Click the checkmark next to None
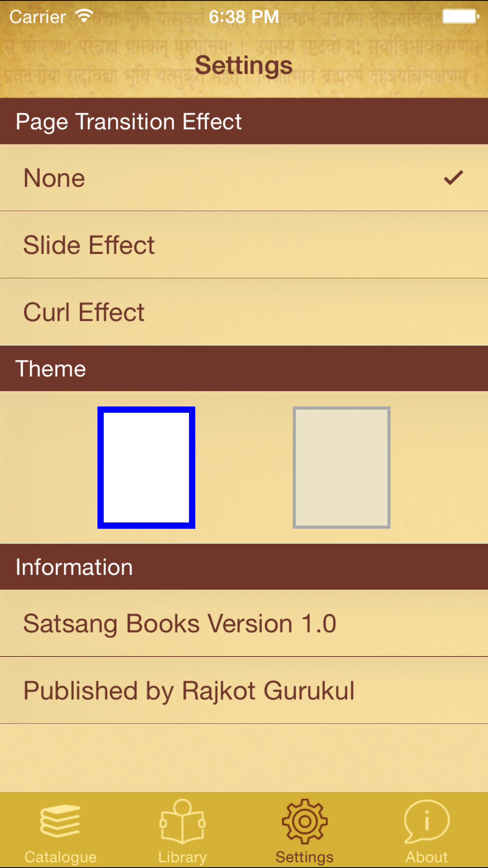The width and height of the screenshot is (488, 868). point(453,178)
